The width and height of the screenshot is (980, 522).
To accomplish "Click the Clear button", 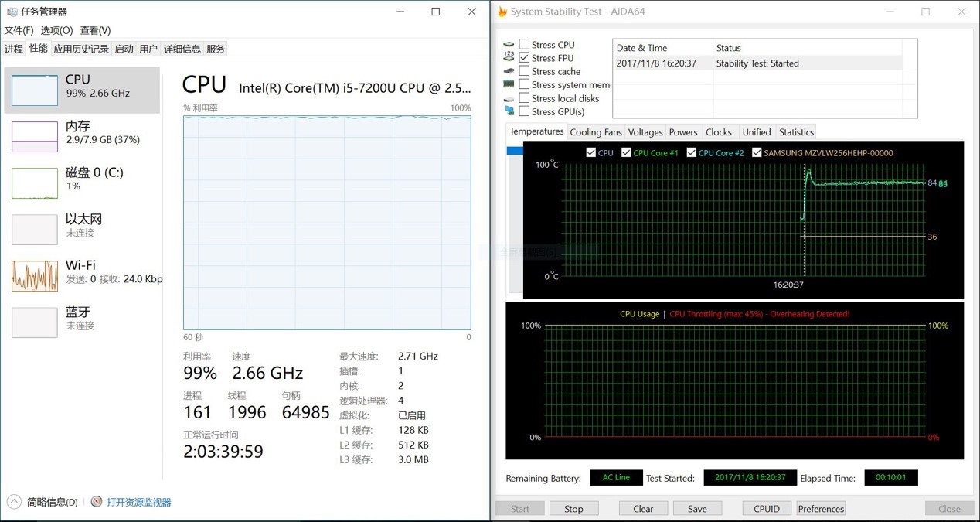I will (643, 508).
